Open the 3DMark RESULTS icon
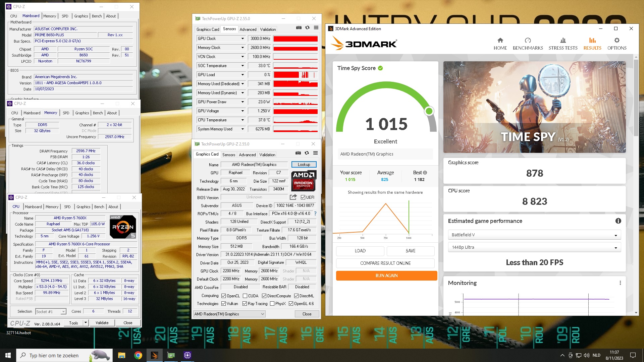The width and height of the screenshot is (644, 362). tap(592, 41)
